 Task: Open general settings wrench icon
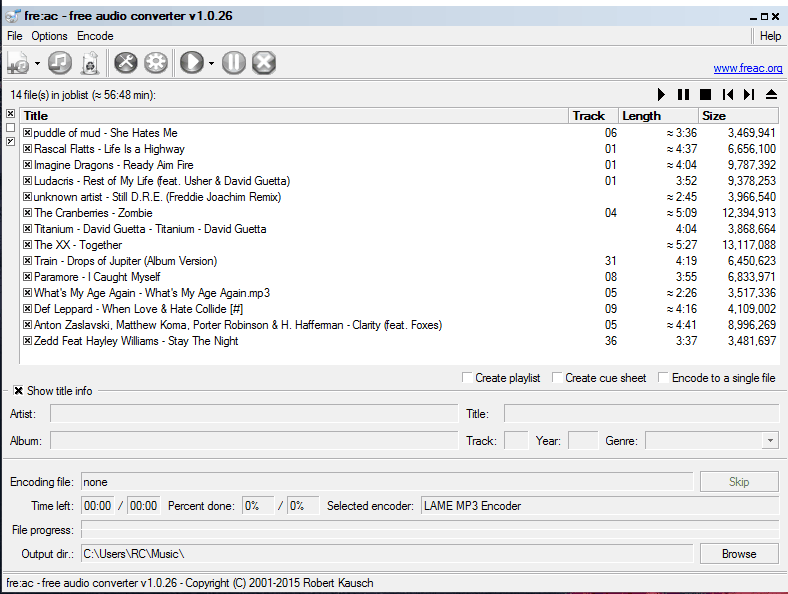(126, 63)
